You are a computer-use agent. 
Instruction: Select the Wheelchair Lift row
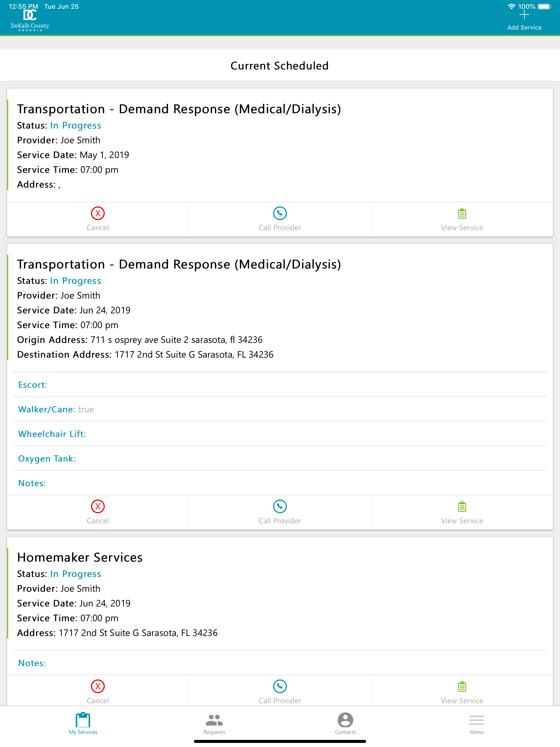point(280,434)
